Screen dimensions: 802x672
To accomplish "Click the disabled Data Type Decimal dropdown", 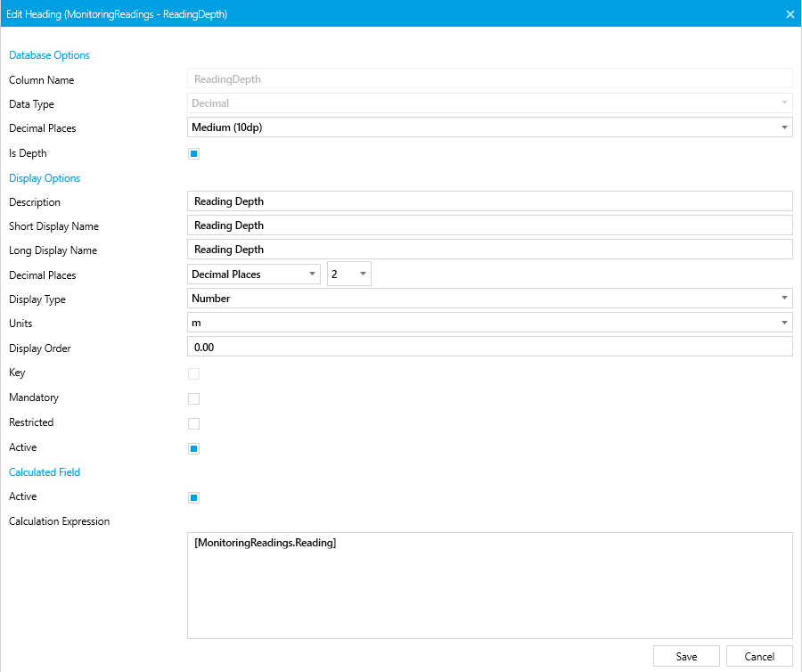I will [489, 103].
